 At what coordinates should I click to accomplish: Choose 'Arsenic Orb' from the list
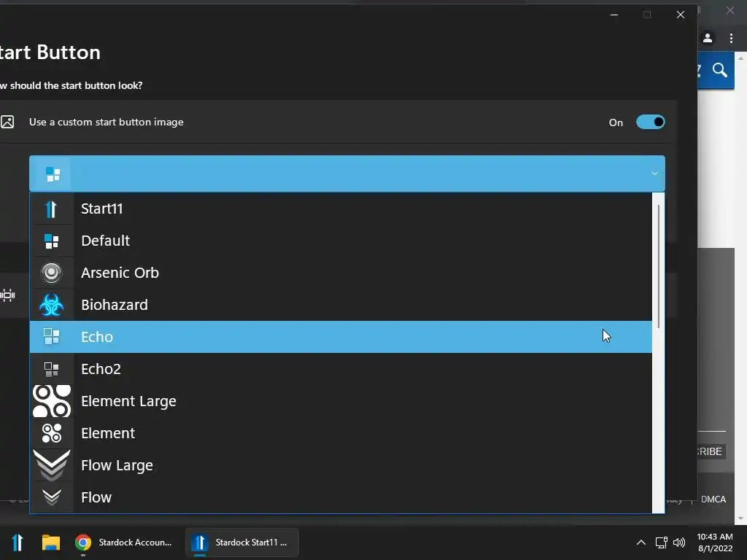click(x=120, y=273)
